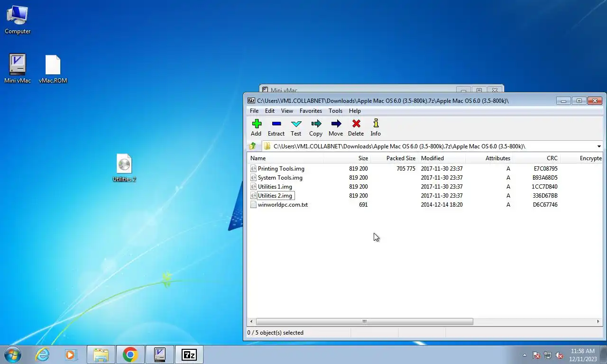This screenshot has width=607, height=364.
Task: Click CRC value 1CC7D840
Action: tap(544, 187)
